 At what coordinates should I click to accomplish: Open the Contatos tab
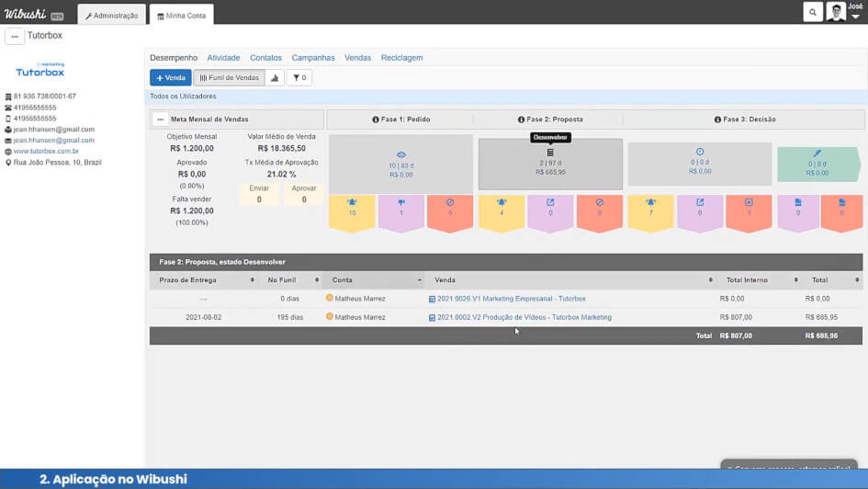coord(265,58)
